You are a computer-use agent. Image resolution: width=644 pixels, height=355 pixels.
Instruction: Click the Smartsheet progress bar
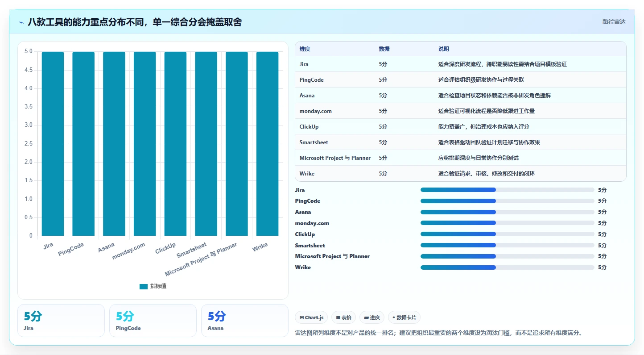pyautogui.click(x=508, y=245)
